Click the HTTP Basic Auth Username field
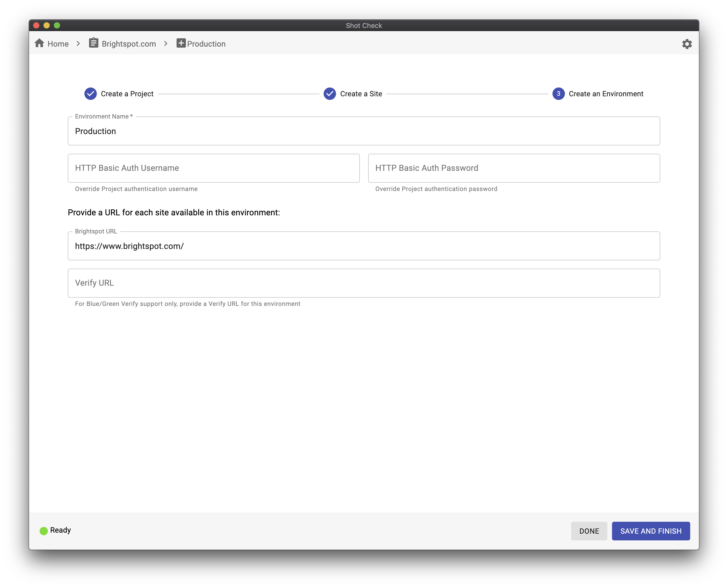 click(214, 168)
